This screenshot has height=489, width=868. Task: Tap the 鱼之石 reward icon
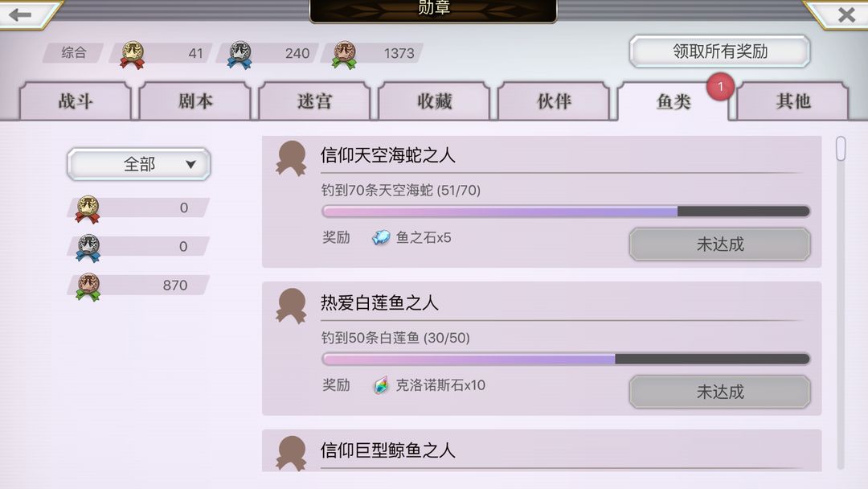click(x=381, y=237)
